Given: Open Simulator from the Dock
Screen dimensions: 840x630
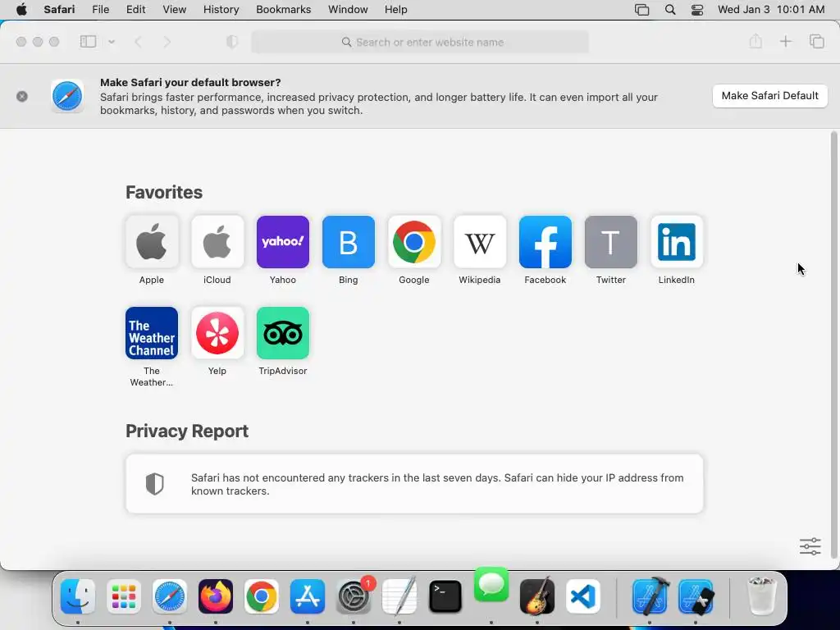Looking at the screenshot, I should point(696,596).
